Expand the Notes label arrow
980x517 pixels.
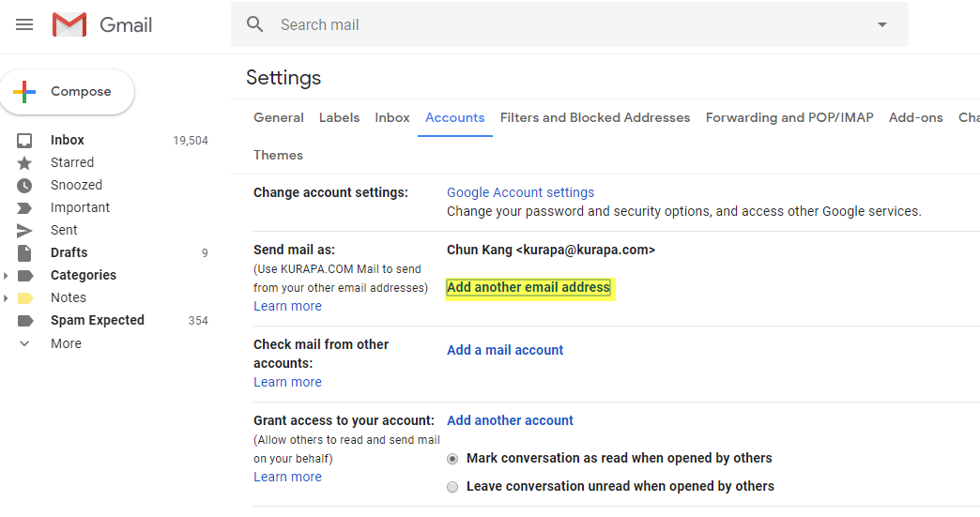8,298
